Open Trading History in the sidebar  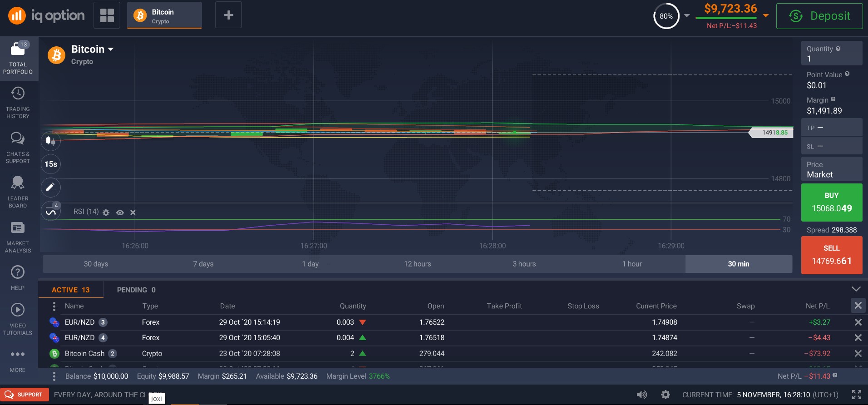tap(18, 103)
